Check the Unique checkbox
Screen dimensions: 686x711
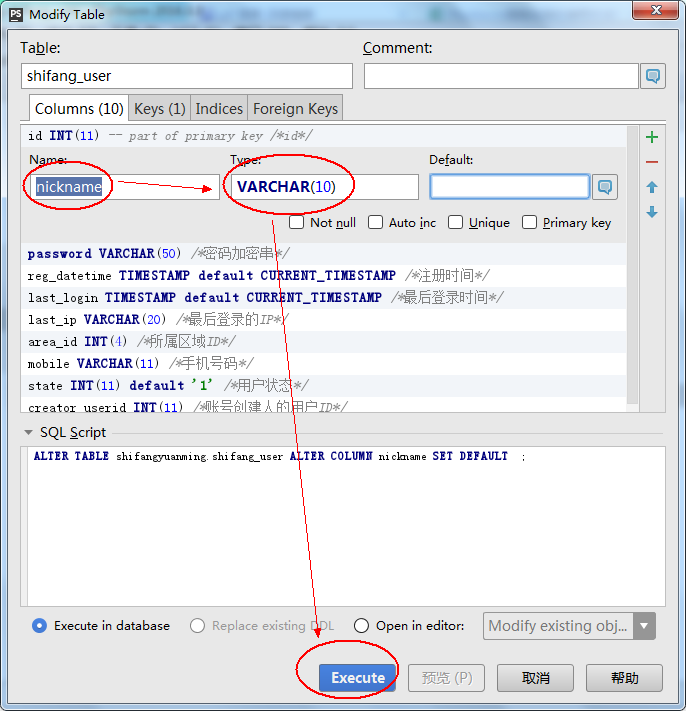point(456,222)
